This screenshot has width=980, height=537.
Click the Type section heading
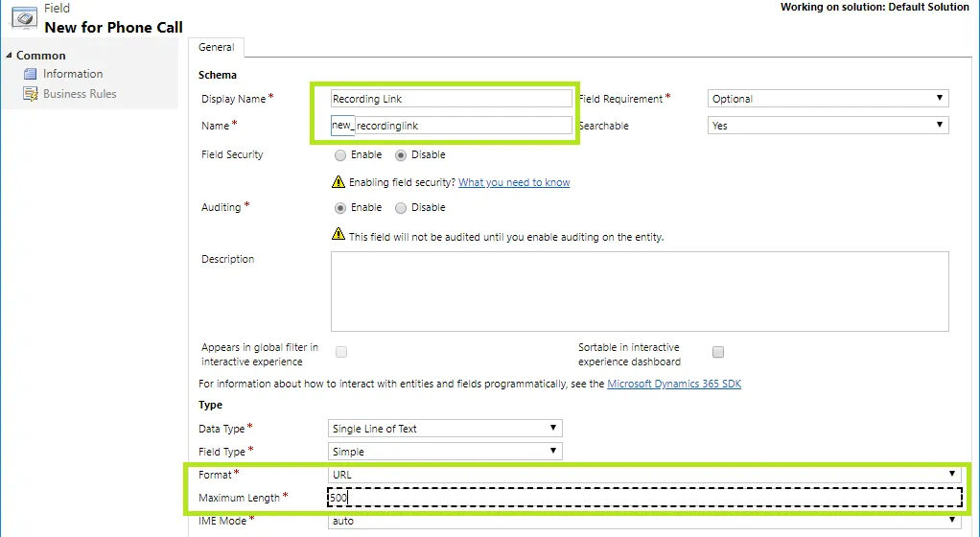(x=211, y=405)
